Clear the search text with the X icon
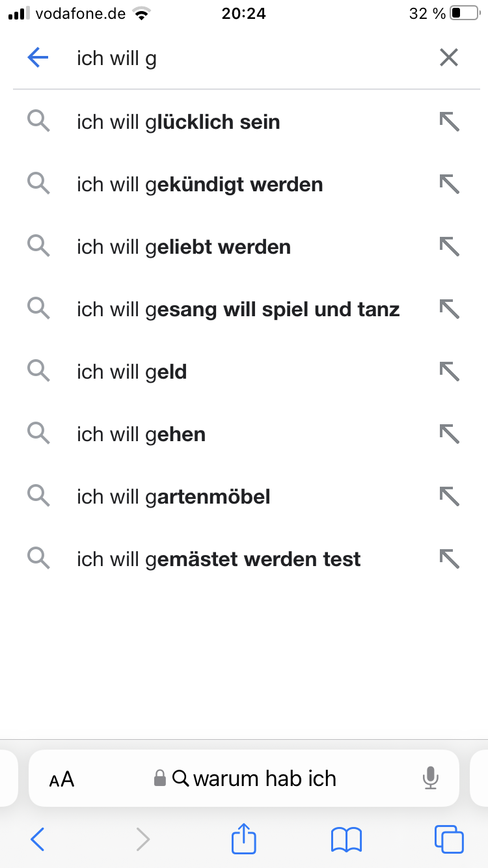Viewport: 488px width, 868px height. 449,59
